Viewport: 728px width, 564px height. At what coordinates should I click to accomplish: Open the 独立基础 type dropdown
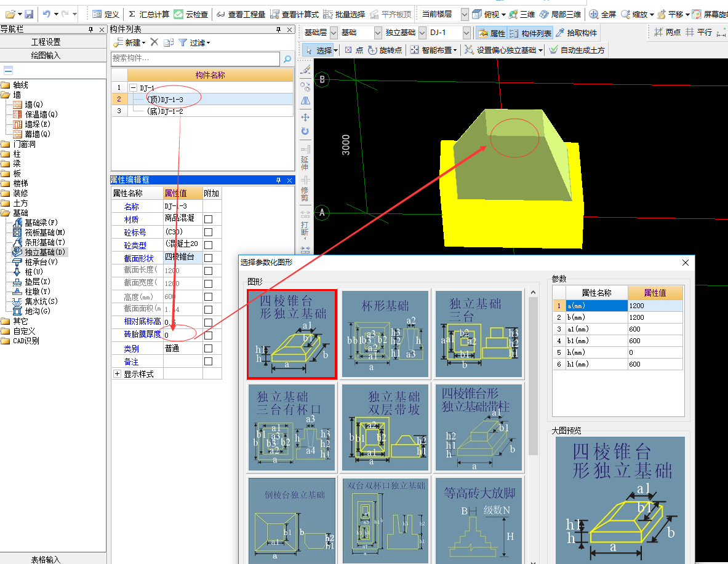pyautogui.click(x=422, y=33)
